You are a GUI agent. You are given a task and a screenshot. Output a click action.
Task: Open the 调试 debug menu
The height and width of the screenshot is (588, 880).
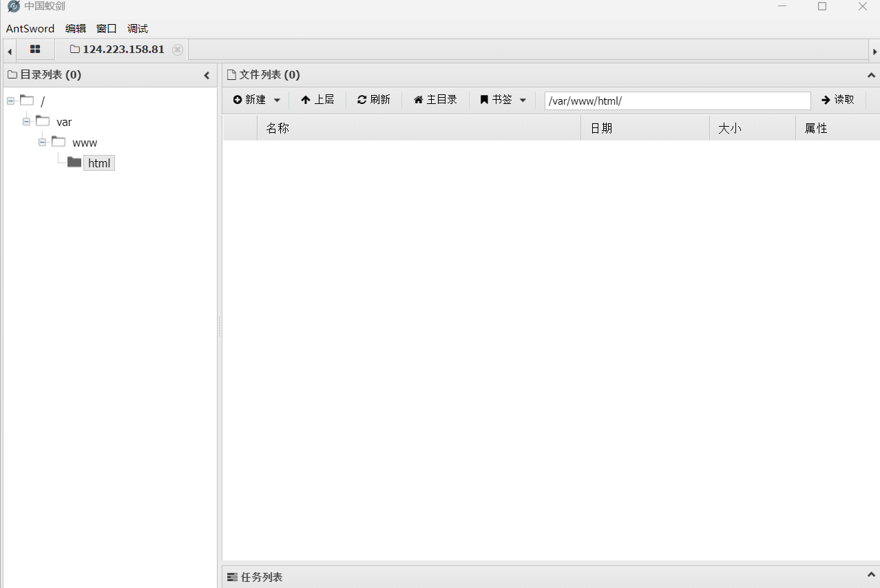point(138,29)
